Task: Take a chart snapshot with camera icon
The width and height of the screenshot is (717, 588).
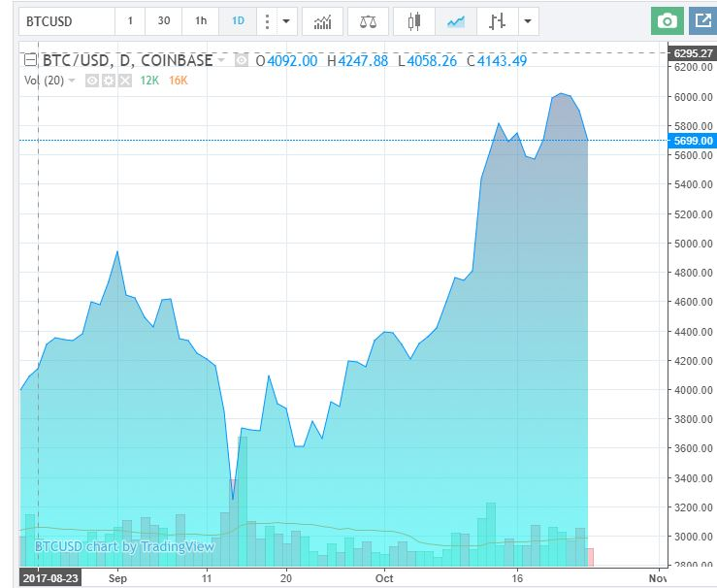Action: 668,21
